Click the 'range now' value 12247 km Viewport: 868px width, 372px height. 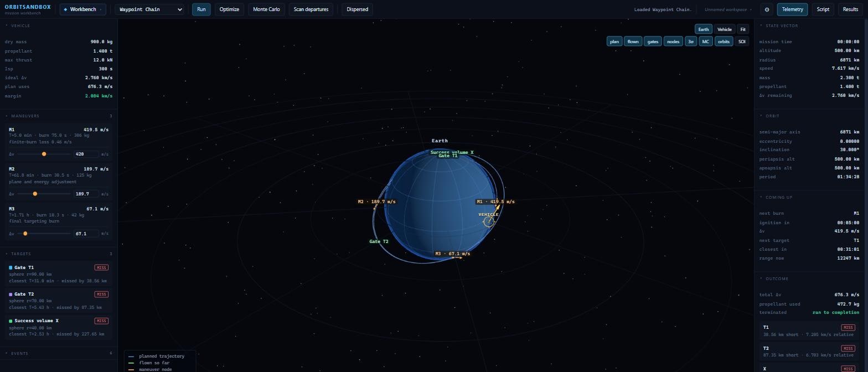coord(848,259)
